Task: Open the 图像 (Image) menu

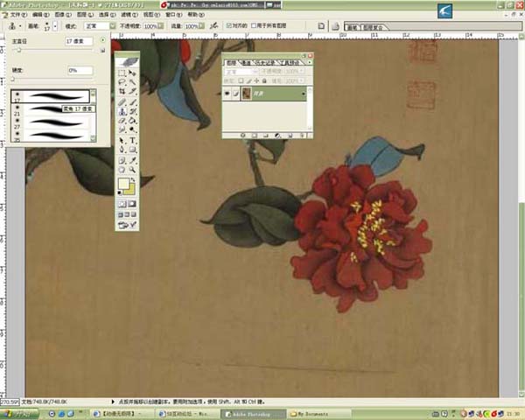Action: (x=63, y=15)
